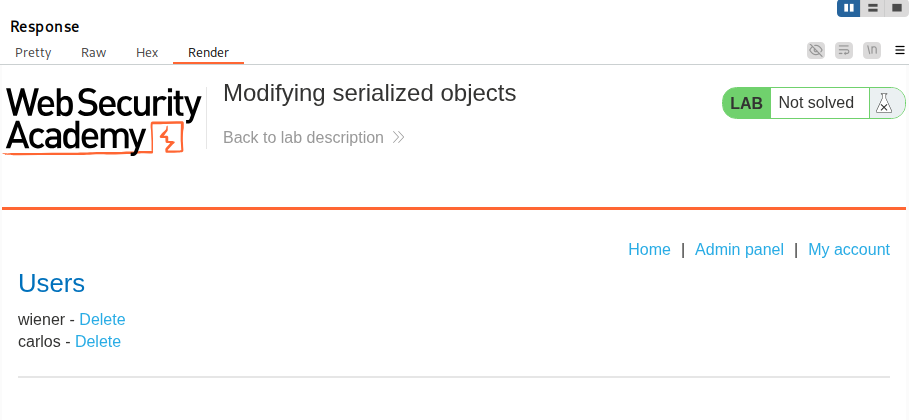
Task: Visit the My account link
Action: (849, 250)
